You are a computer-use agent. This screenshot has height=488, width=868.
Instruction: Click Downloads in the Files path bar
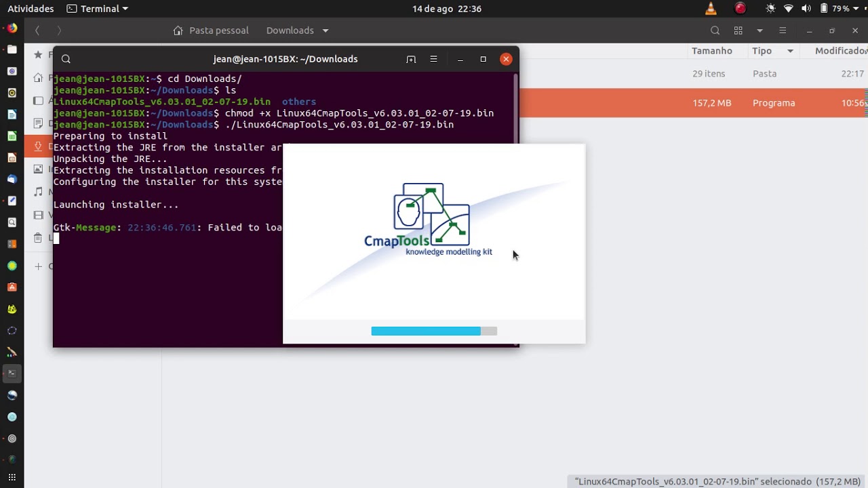point(290,30)
